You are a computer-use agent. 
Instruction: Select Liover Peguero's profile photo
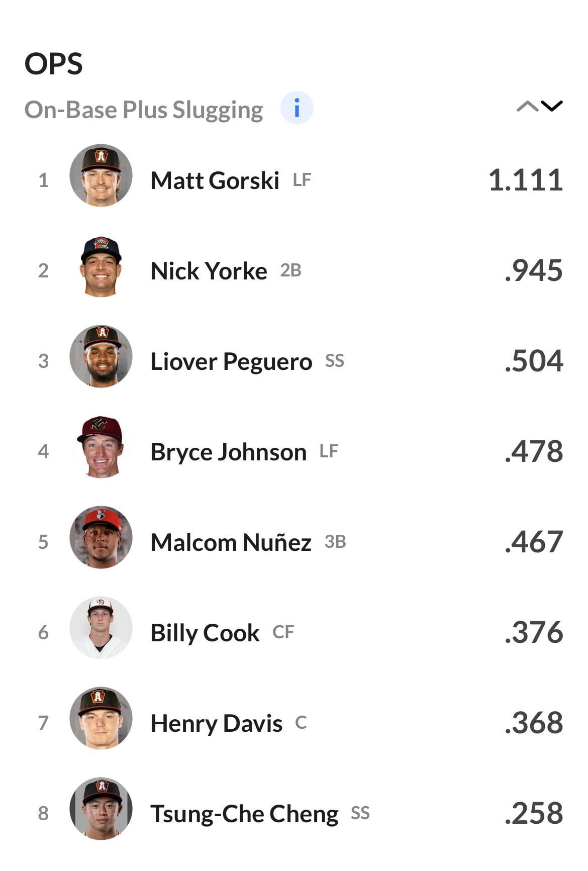(x=101, y=356)
